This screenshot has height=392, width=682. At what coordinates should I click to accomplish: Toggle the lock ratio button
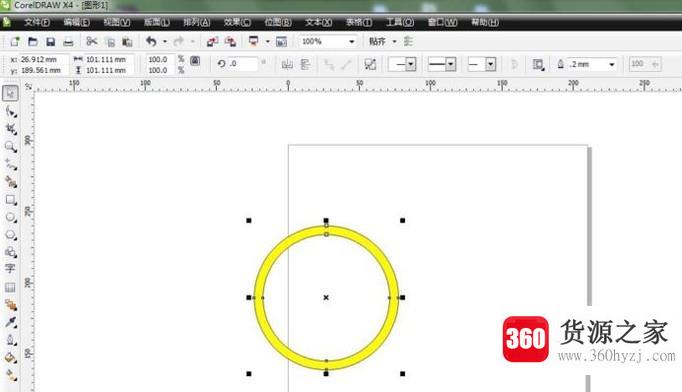pyautogui.click(x=195, y=60)
